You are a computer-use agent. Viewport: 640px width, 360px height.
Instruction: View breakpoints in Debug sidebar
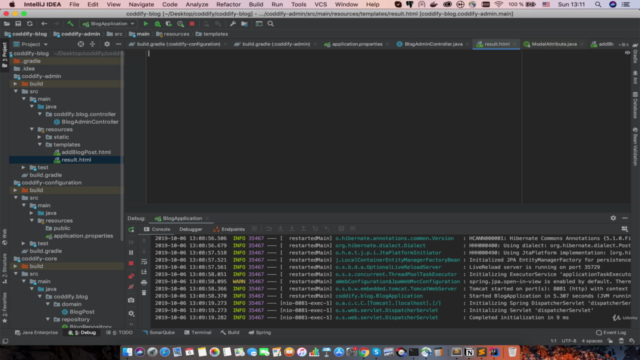click(x=131, y=276)
